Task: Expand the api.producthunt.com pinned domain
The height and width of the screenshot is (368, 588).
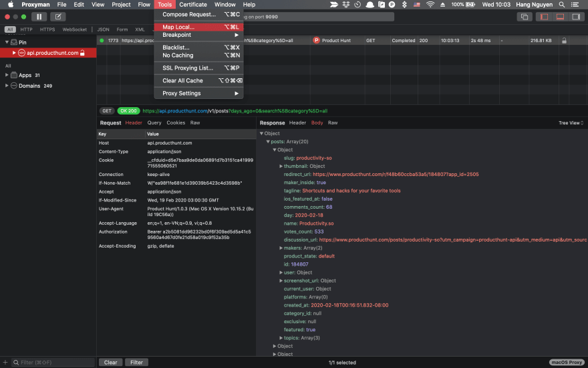Action: click(x=14, y=53)
